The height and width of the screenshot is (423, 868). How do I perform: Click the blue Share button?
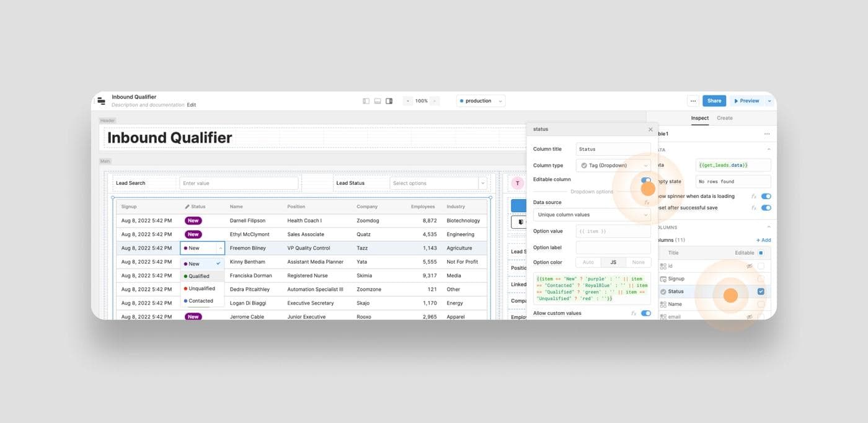pyautogui.click(x=714, y=101)
